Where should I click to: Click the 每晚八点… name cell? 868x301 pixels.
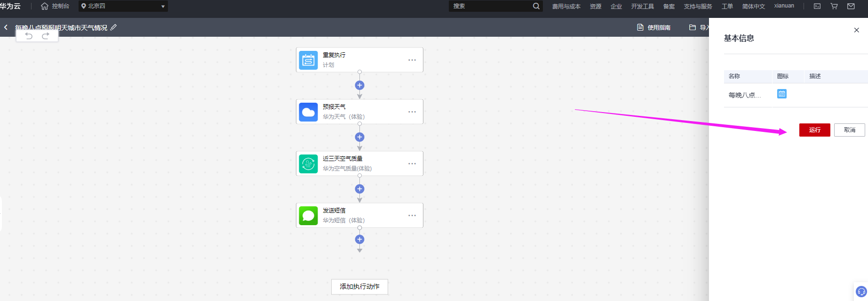point(745,95)
